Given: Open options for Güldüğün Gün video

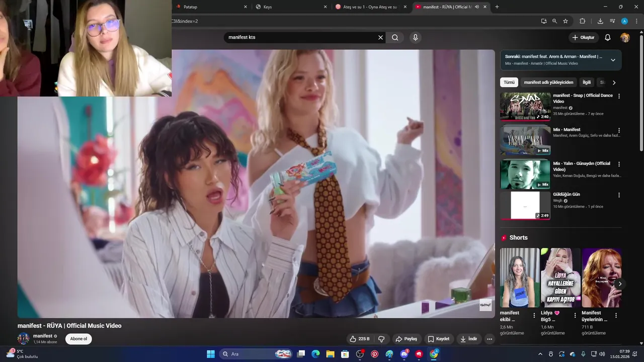Looking at the screenshot, I should (x=619, y=195).
